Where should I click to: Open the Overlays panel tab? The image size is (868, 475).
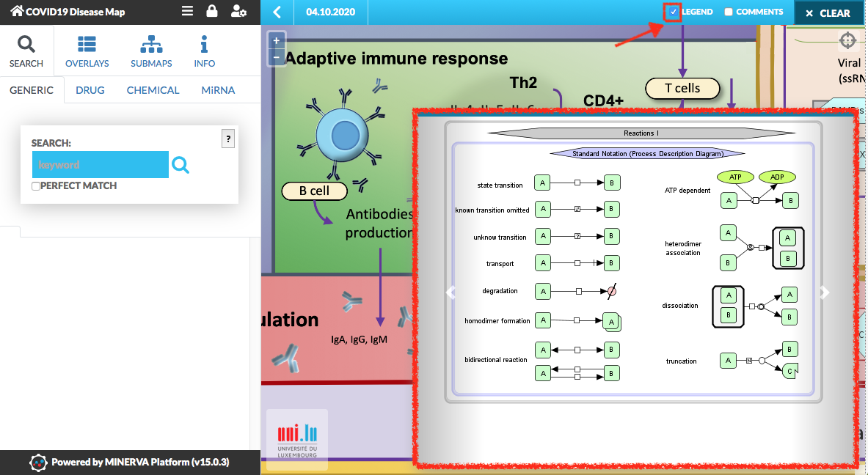point(87,51)
